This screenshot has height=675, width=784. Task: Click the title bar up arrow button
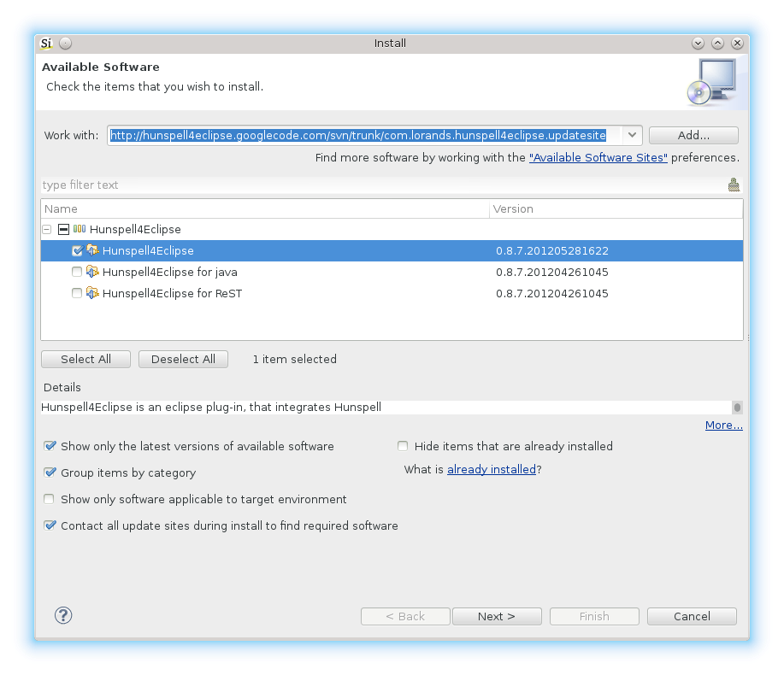coord(717,44)
